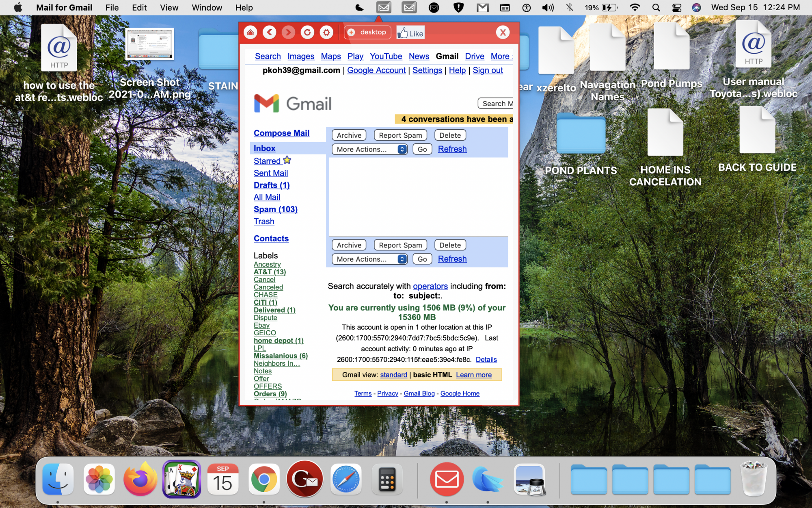812x508 pixels.
Task: Open the View menu
Action: 169,7
